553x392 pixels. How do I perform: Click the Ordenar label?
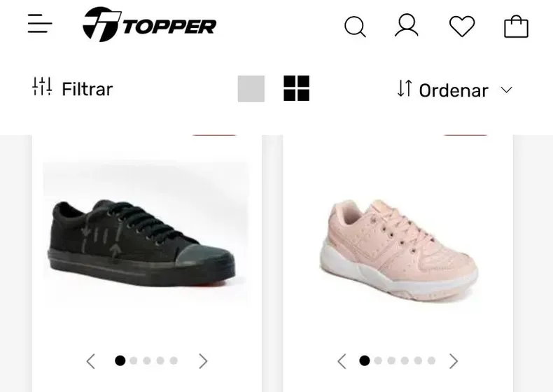(454, 91)
